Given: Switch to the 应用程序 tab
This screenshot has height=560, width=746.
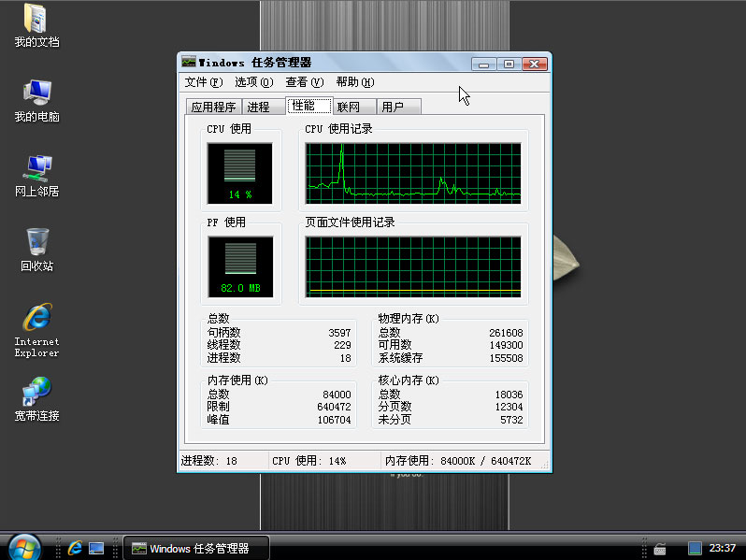Looking at the screenshot, I should click(x=214, y=108).
